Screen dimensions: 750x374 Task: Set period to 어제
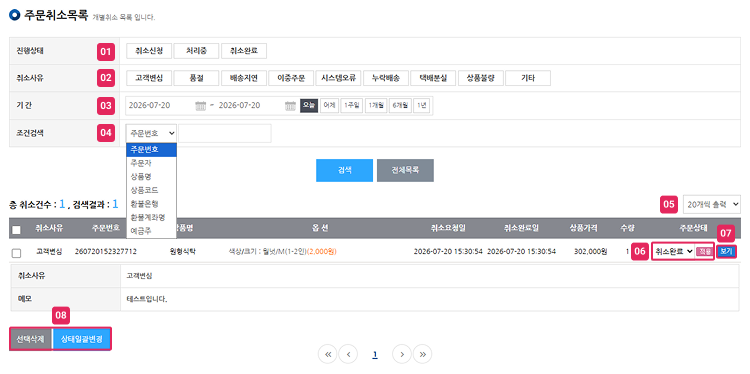tap(329, 106)
